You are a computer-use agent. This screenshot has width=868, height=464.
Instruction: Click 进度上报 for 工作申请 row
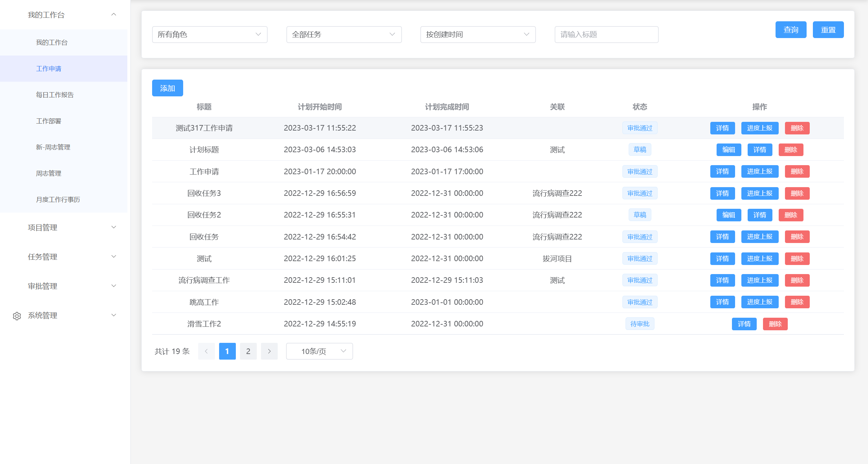coord(760,171)
